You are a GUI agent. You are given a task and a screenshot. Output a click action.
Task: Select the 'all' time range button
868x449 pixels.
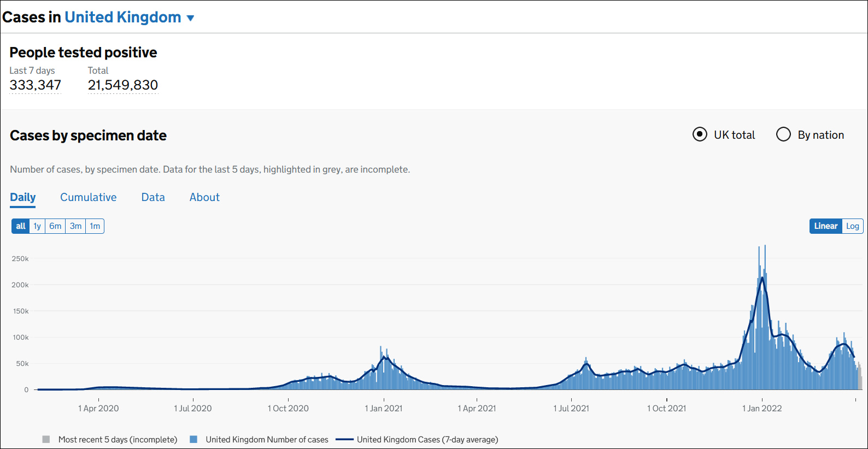click(21, 226)
